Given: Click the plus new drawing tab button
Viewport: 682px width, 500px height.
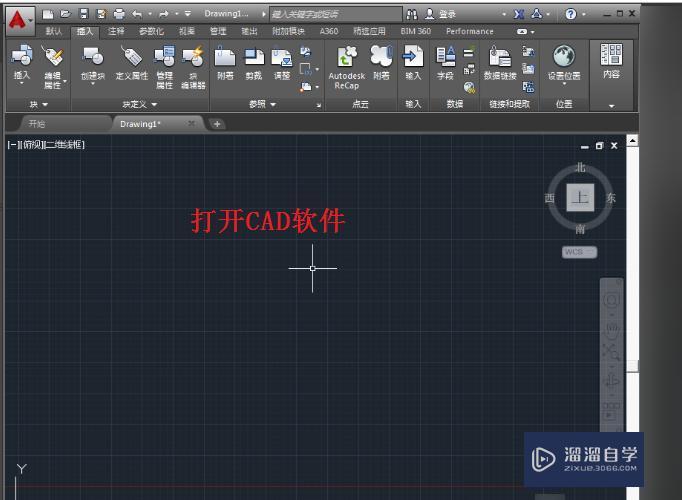Looking at the screenshot, I should (217, 124).
